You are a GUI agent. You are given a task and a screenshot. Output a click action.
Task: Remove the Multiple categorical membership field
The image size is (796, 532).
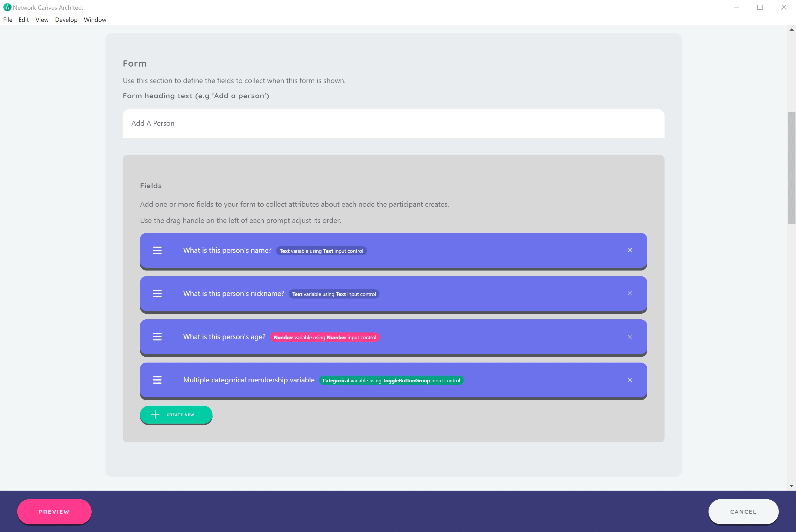[x=630, y=380]
